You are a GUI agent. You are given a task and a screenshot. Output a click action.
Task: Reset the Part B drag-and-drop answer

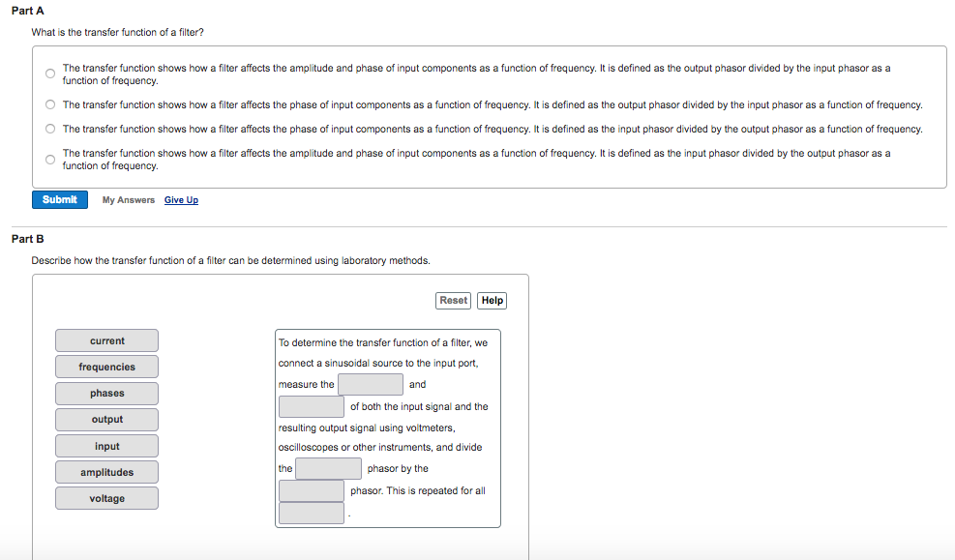(453, 301)
